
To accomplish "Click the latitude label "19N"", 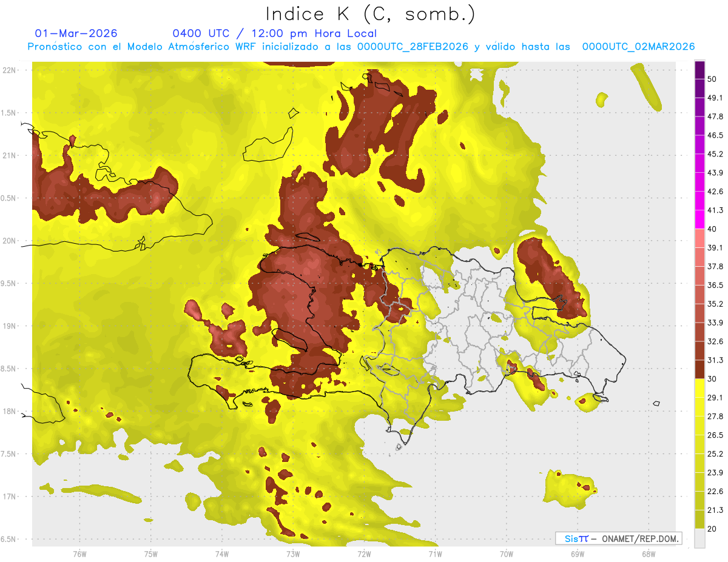I will coord(9,326).
